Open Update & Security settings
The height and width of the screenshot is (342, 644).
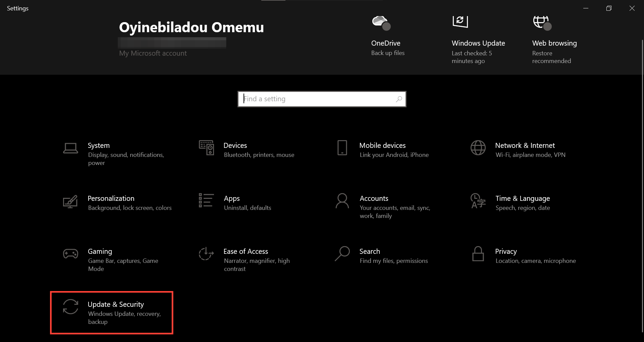(x=112, y=312)
